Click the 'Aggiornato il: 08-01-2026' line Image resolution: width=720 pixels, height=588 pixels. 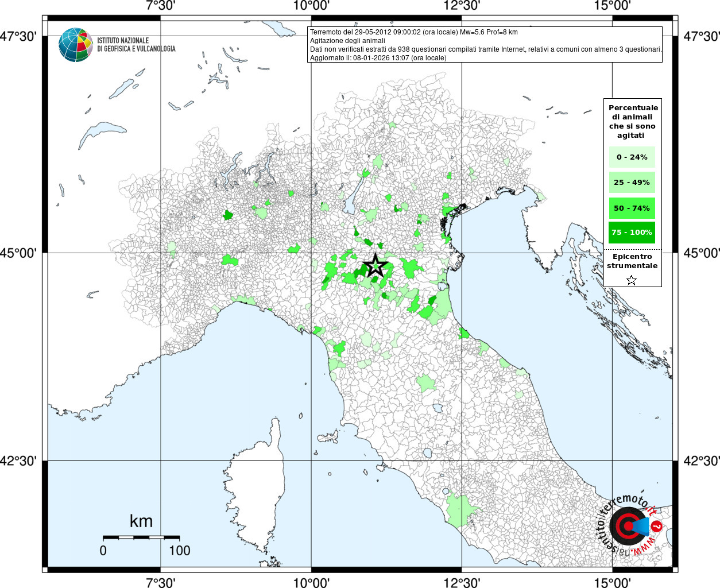click(378, 58)
